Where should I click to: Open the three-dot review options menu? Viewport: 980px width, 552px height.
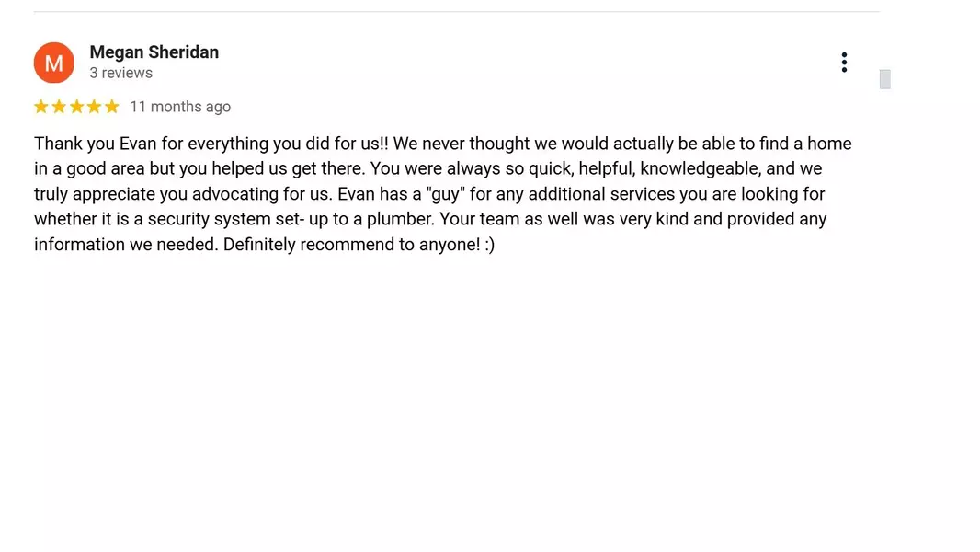(843, 63)
